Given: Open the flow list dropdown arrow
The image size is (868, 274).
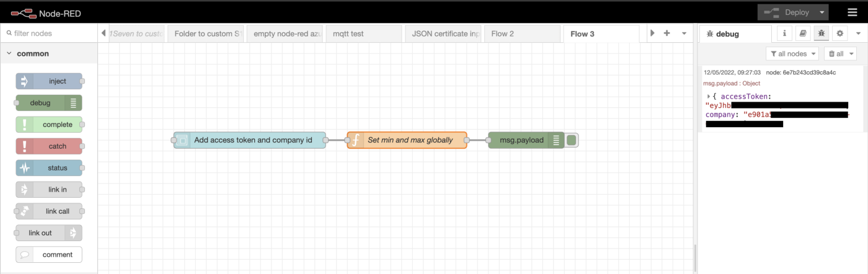Looking at the screenshot, I should pyautogui.click(x=684, y=33).
